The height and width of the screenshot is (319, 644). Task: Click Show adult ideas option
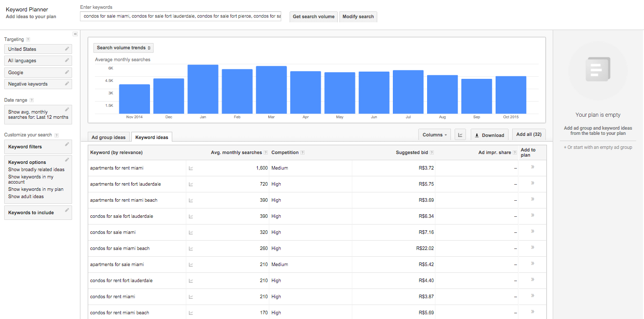pos(26,197)
